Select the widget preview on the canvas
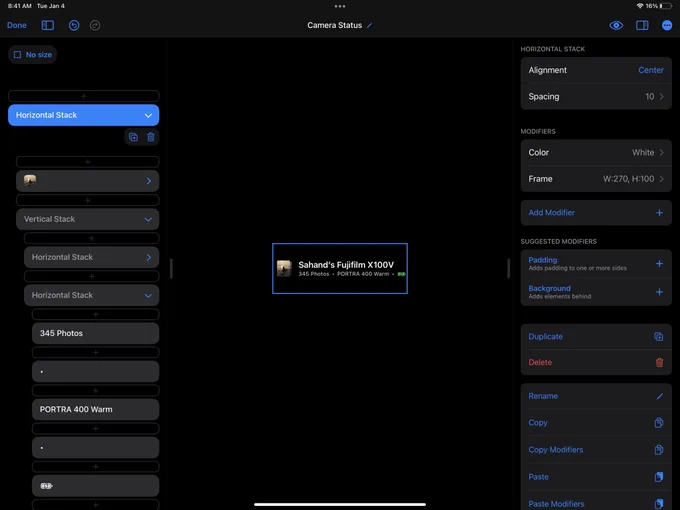The height and width of the screenshot is (510, 680). coord(340,268)
